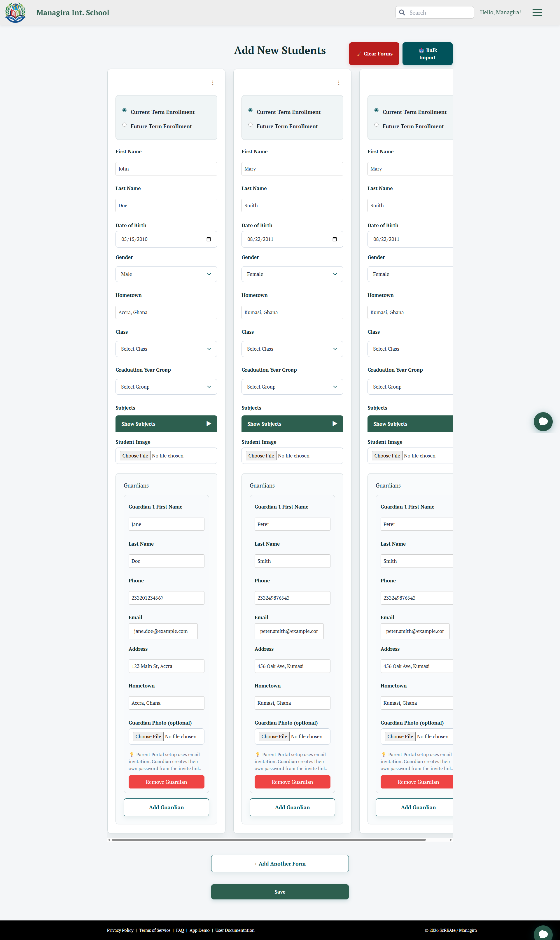Click Jane's guardian email input field
The height and width of the screenshot is (940, 560).
(163, 631)
